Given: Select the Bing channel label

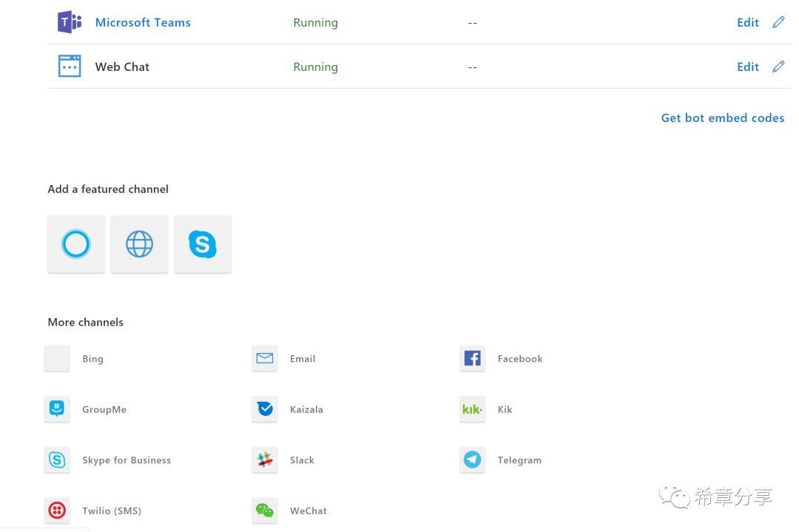Looking at the screenshot, I should (92, 359).
